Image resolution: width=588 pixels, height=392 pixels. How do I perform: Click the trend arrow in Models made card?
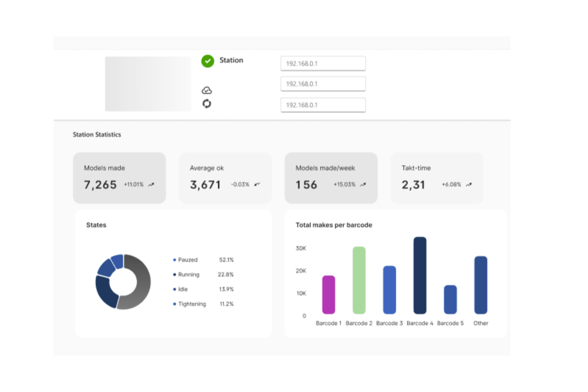pos(151,185)
